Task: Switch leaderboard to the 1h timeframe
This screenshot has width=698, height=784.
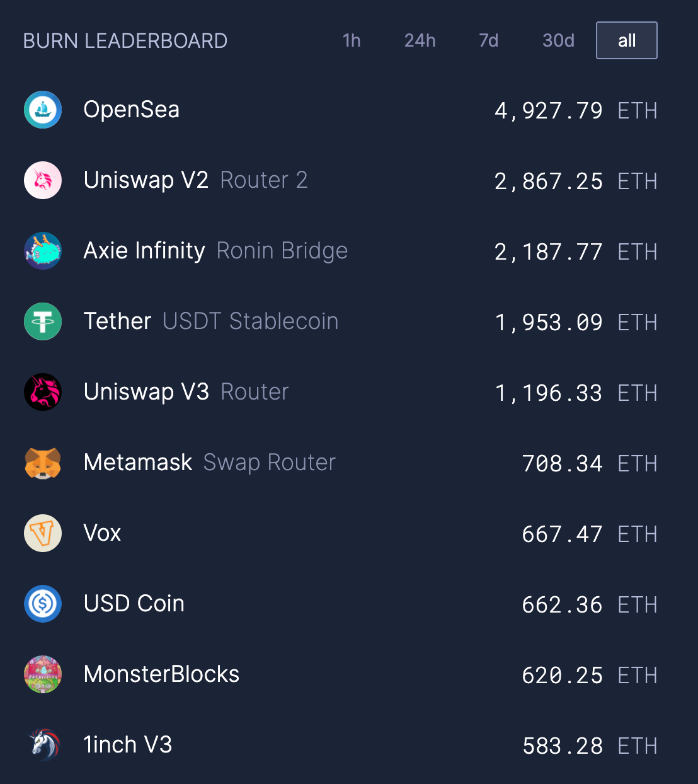Action: [x=352, y=40]
